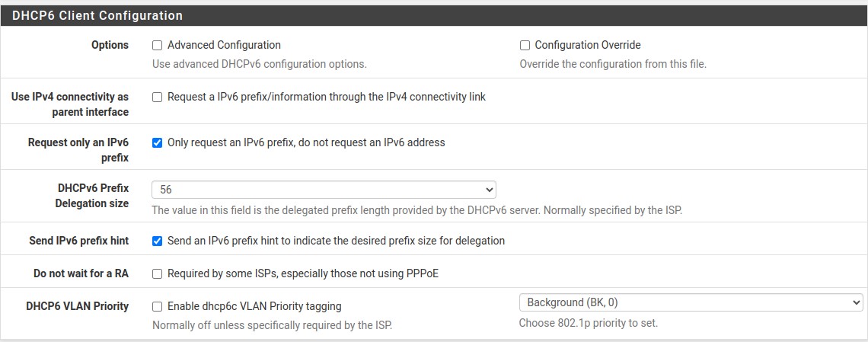The width and height of the screenshot is (868, 342).
Task: Click the 'DHCPv6 Prefix Delegation size' row label
Action: (92, 196)
